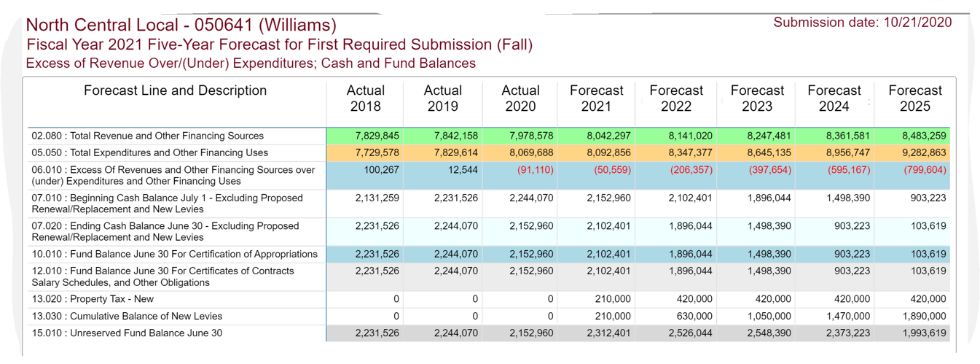
Task: Select the 07.010 Beginning Cash Balance row label
Action: click(167, 204)
